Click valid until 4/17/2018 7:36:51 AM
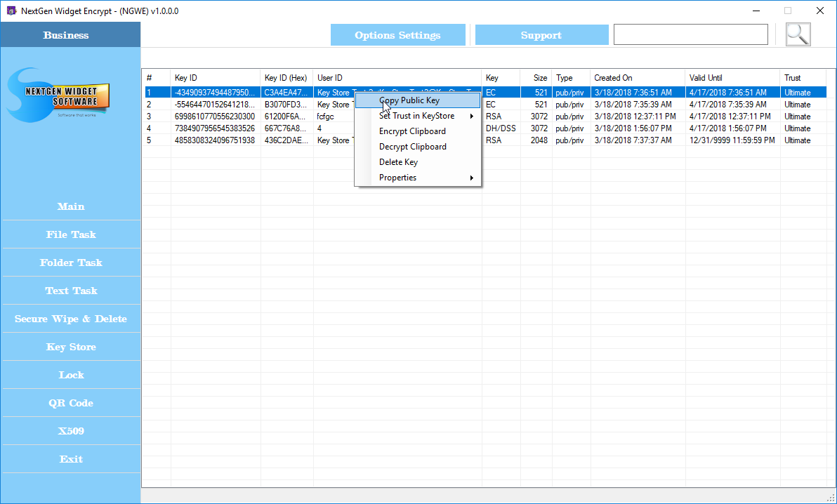The height and width of the screenshot is (504, 837). click(x=728, y=93)
